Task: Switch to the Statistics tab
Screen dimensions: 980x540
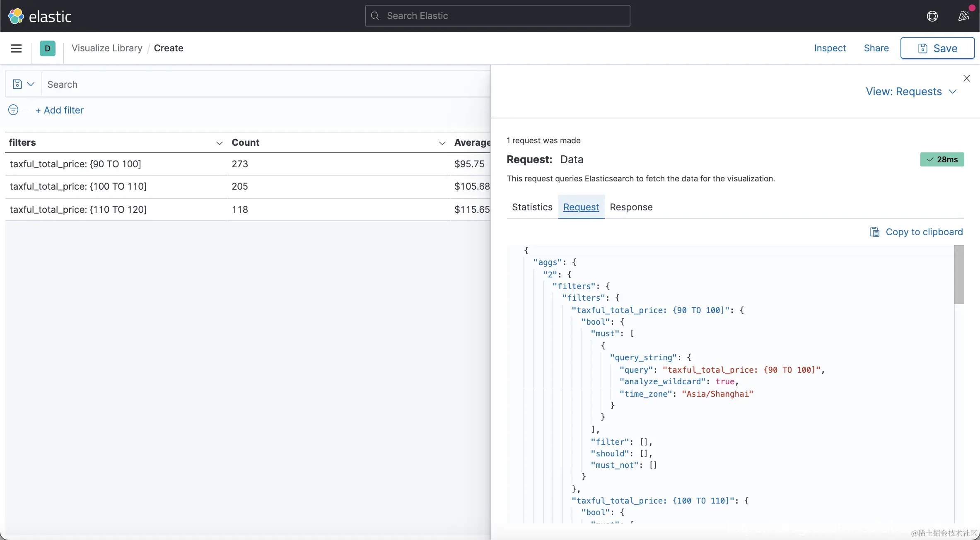Action: coord(532,207)
